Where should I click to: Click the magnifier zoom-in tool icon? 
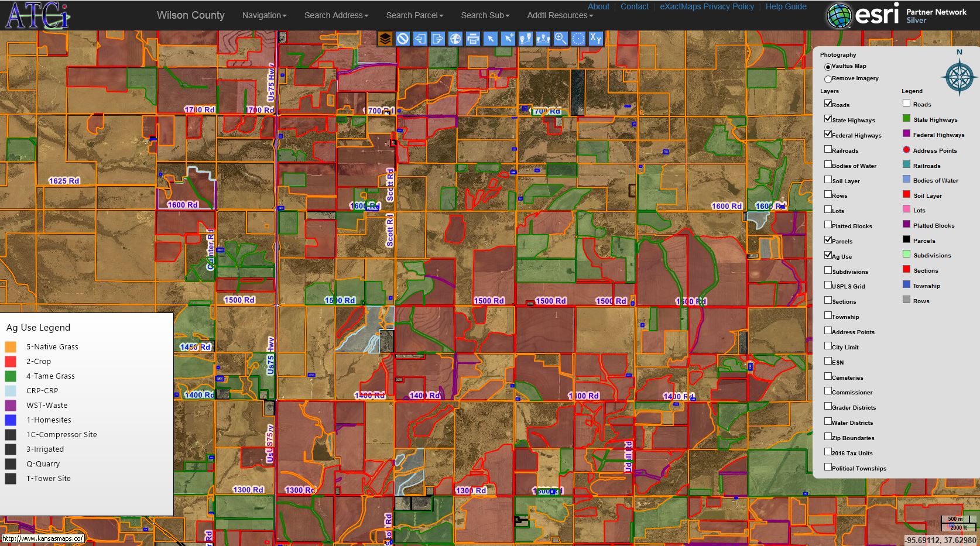(560, 39)
